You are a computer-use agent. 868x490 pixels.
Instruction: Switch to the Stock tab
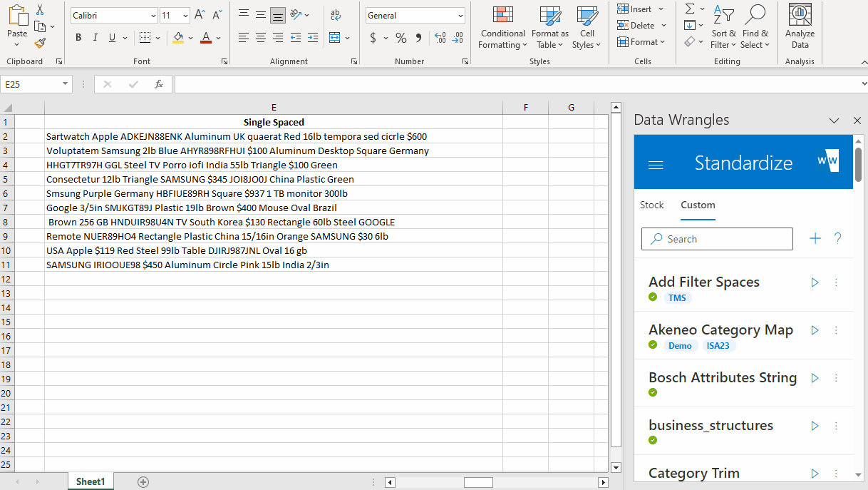tap(651, 205)
